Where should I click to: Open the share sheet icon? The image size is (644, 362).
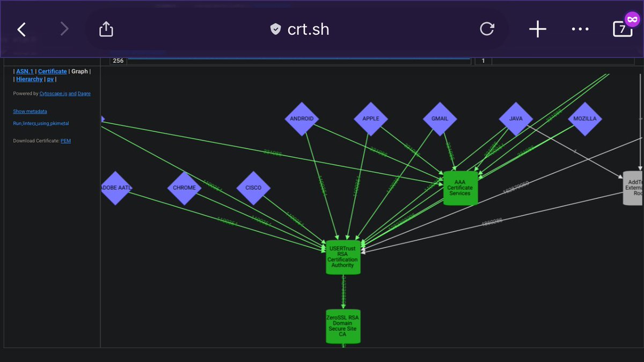pos(107,28)
